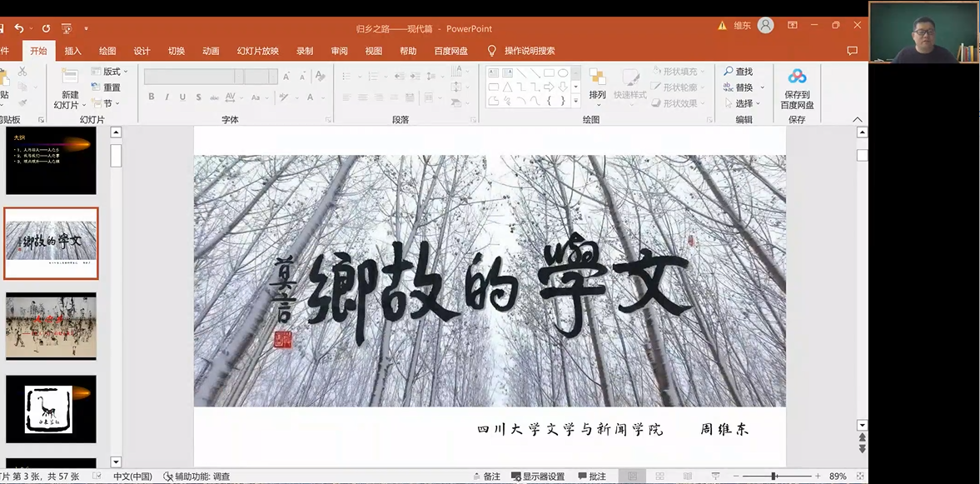Screen dimensions: 980x484
Task: Switch to the Slide Show (幻灯片放映) tab
Action: [258, 51]
